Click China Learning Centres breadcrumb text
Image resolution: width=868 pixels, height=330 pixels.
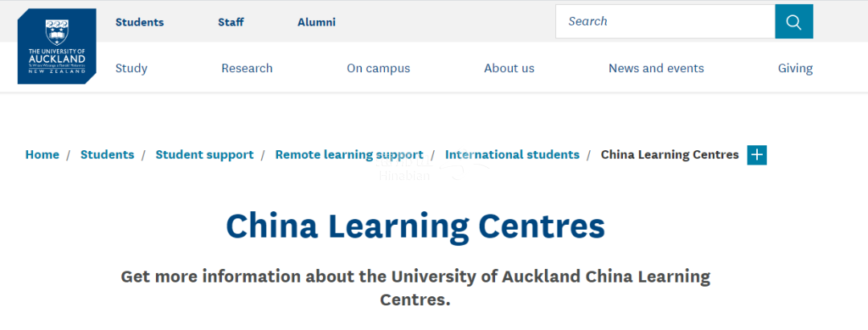pyautogui.click(x=669, y=155)
